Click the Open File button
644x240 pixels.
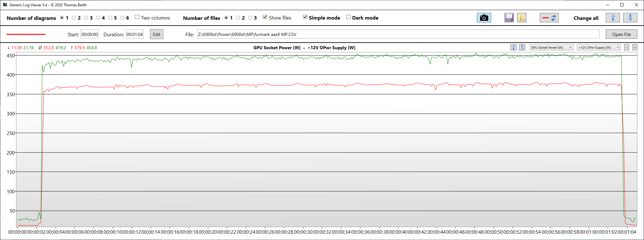pyautogui.click(x=621, y=34)
